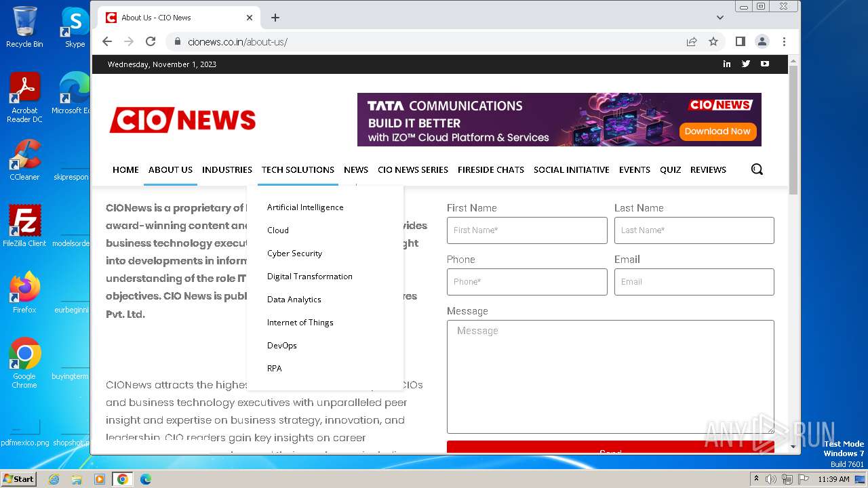Select Data Analytics from dropdown
This screenshot has height=488, width=868.
(294, 300)
